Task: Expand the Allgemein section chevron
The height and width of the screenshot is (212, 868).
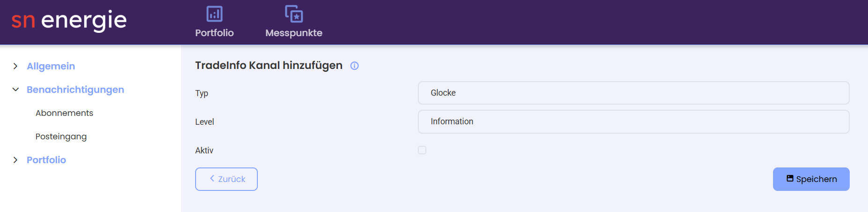Action: tap(15, 66)
